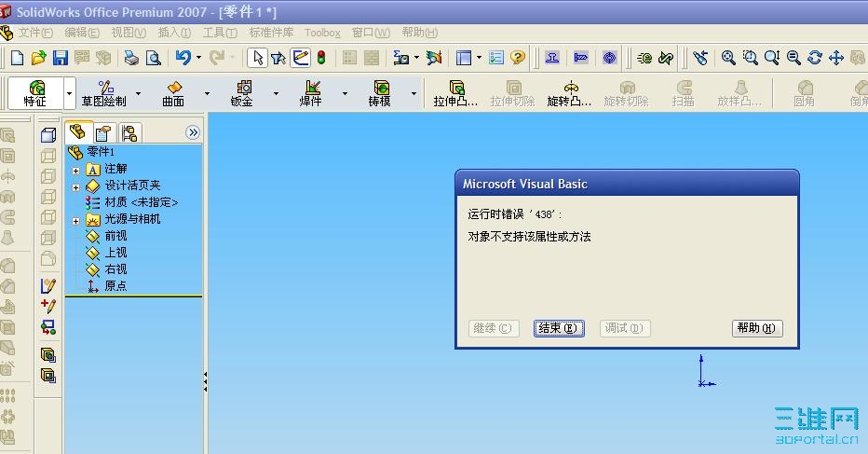Select 材质 <未指定> in the tree
The image size is (868, 454).
(131, 202)
